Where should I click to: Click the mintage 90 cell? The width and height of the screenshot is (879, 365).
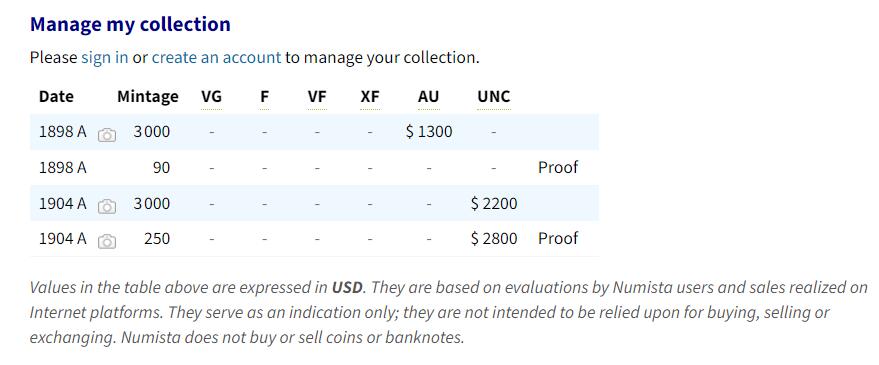click(x=161, y=167)
